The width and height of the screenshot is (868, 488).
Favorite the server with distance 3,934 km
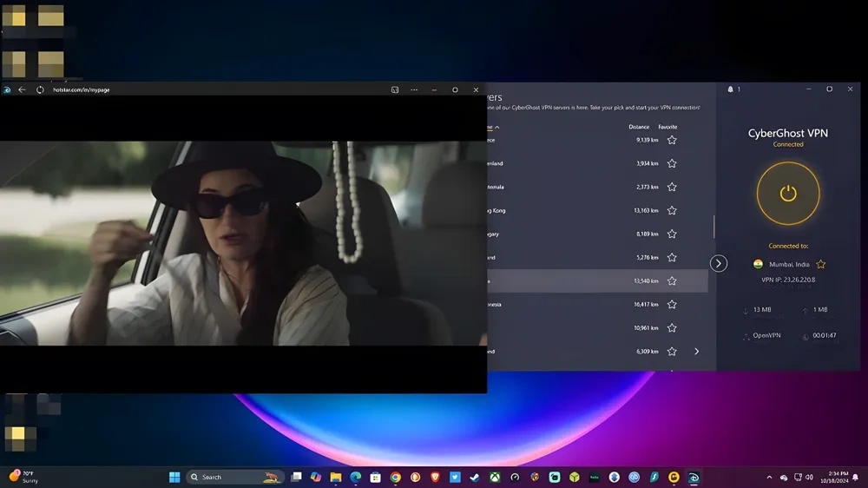(672, 163)
